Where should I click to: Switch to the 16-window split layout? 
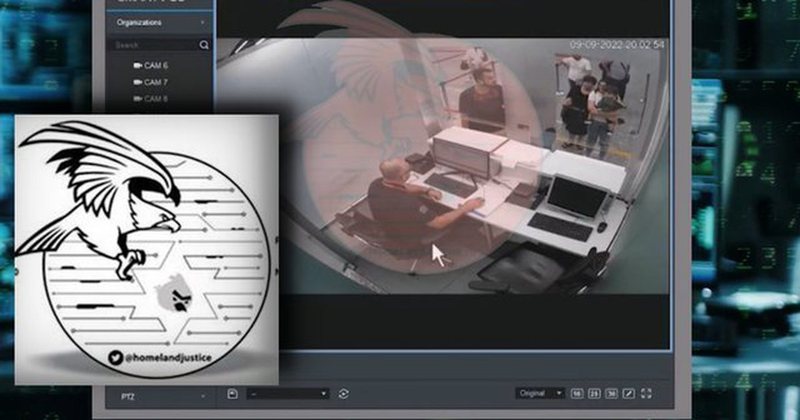click(x=578, y=394)
